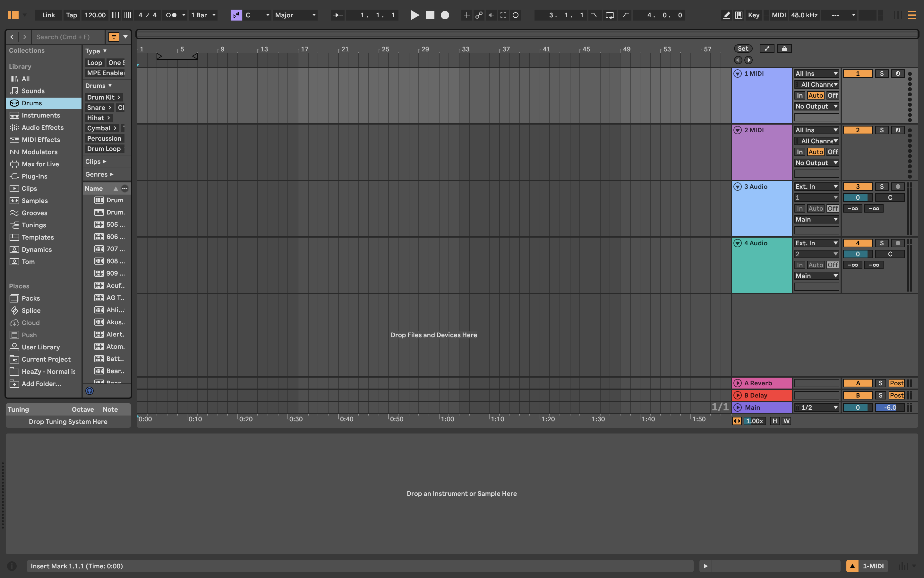
Task: Click the Arrangement Record button
Action: tap(445, 15)
